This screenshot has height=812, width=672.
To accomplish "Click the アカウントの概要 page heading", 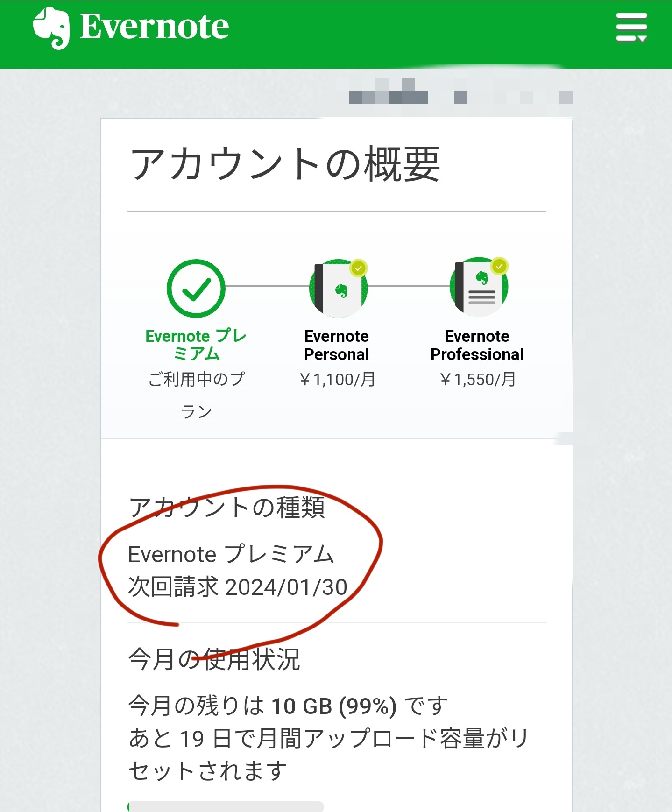I will [x=285, y=164].
